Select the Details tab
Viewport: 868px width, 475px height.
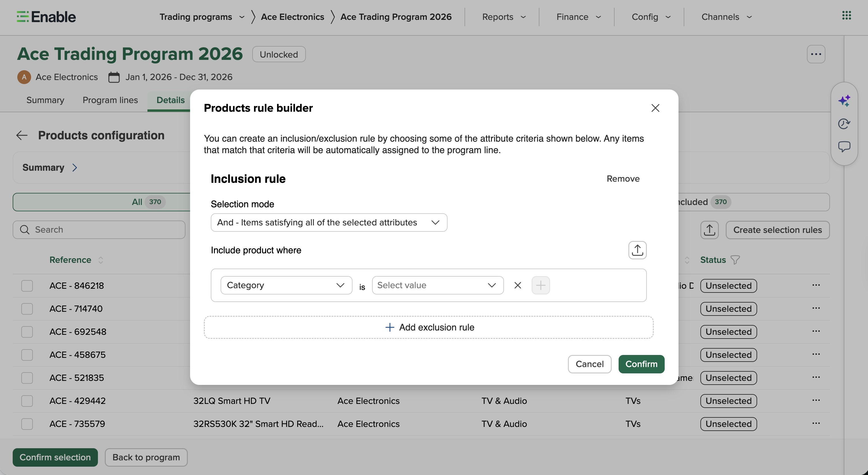pos(170,100)
